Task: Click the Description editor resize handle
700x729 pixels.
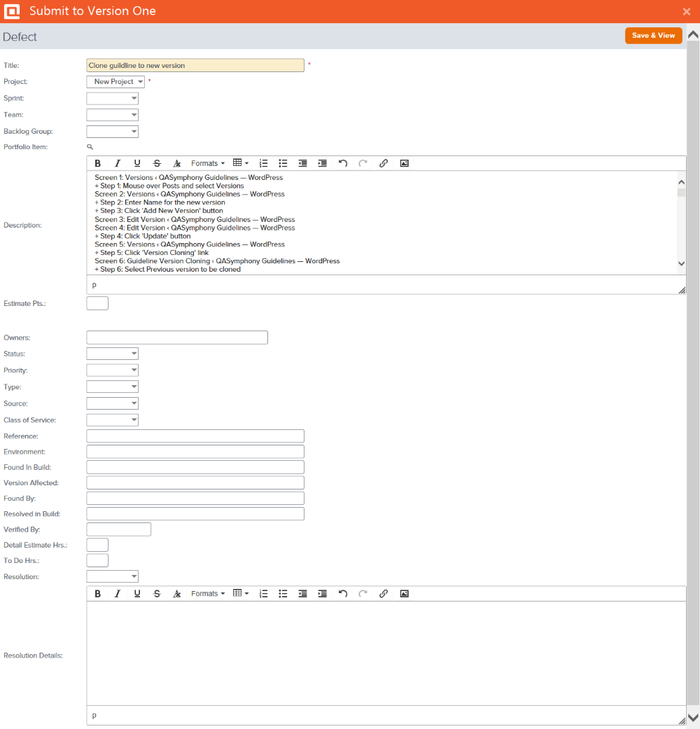Action: 682,290
